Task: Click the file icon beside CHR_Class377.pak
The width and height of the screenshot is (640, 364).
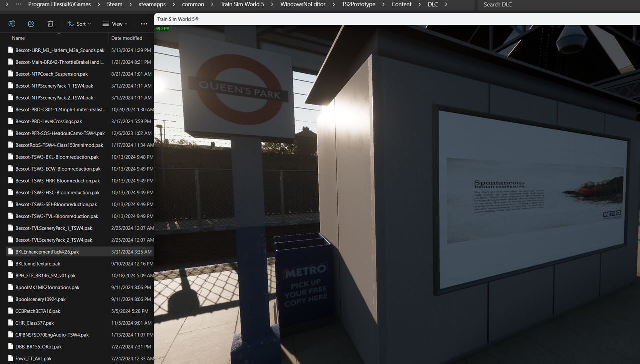Action: (11, 323)
